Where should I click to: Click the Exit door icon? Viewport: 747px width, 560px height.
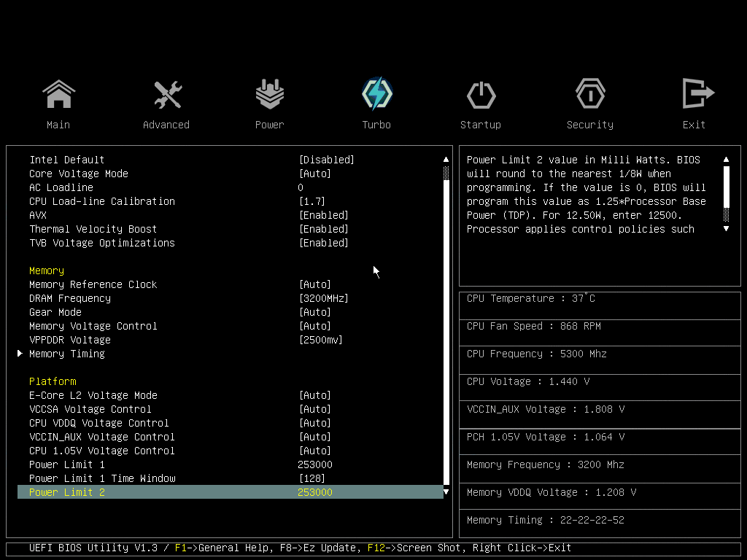pos(694,95)
